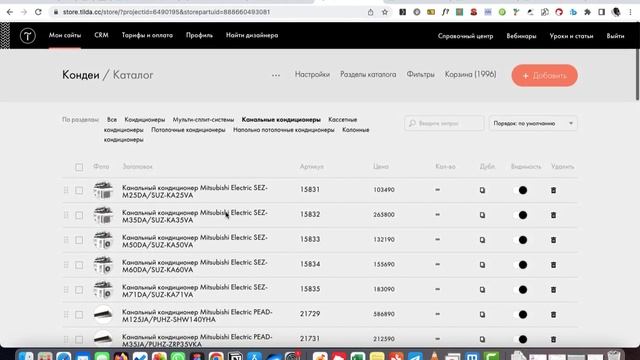Open Вебинары link

click(x=521, y=36)
